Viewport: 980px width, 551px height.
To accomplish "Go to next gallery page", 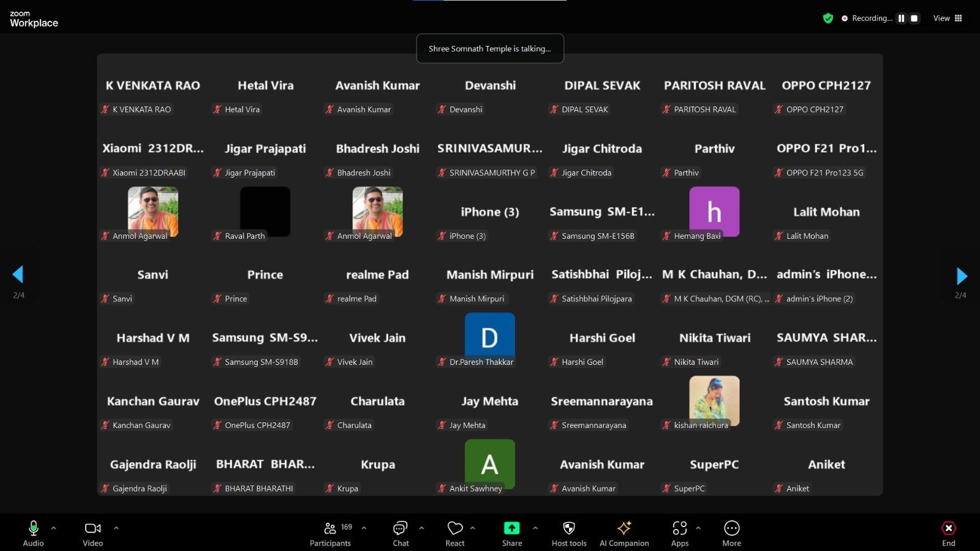I will pos(962,276).
